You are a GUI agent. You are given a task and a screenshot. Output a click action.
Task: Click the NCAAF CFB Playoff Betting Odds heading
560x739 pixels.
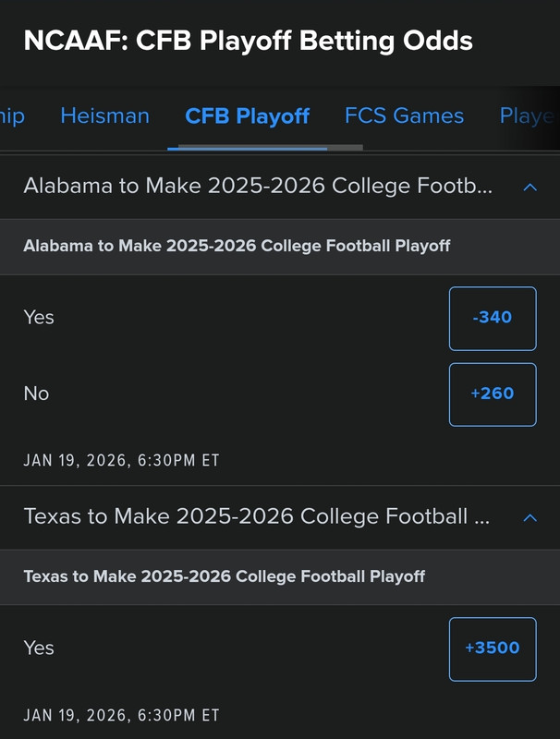(248, 41)
